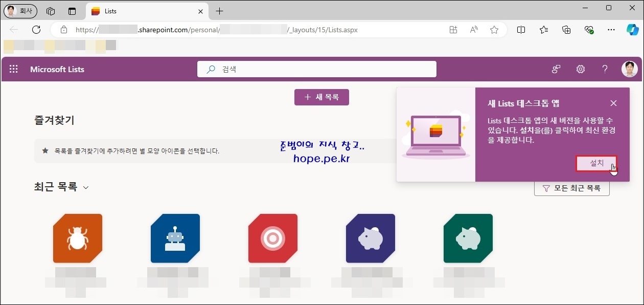644x305 pixels.
Task: Open the settings gear in Lists header
Action: click(x=581, y=70)
